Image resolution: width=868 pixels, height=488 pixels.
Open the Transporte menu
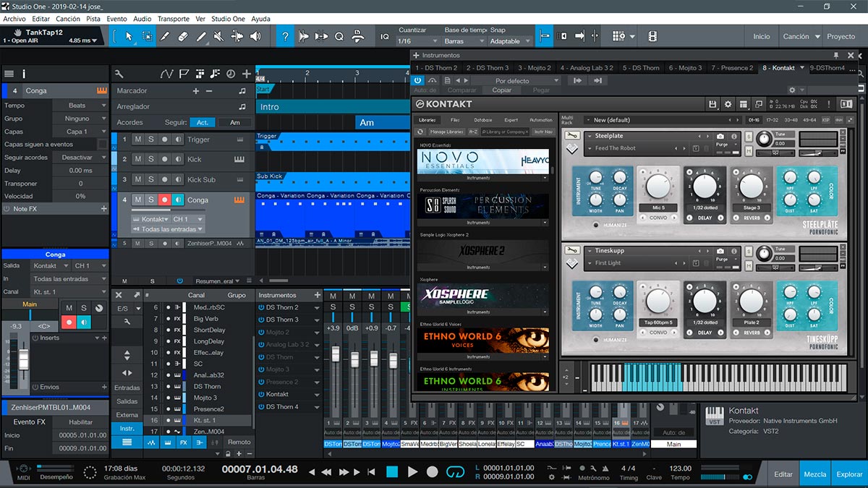pos(174,18)
